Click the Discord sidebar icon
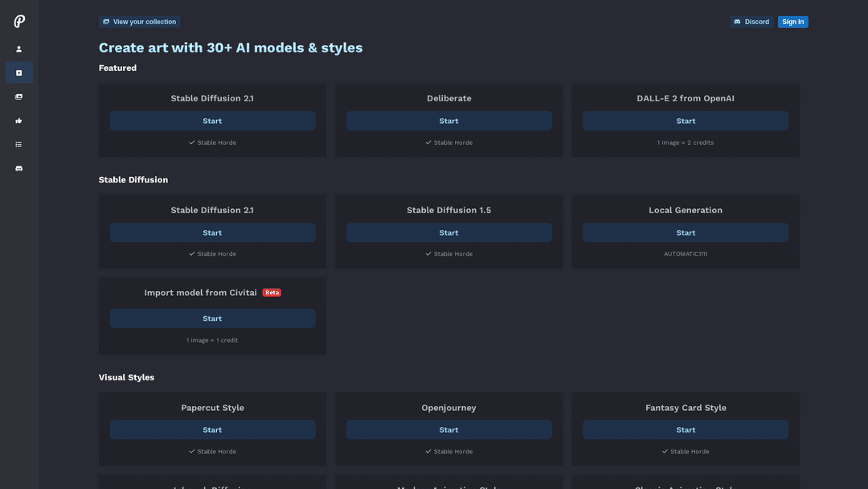 pyautogui.click(x=18, y=168)
